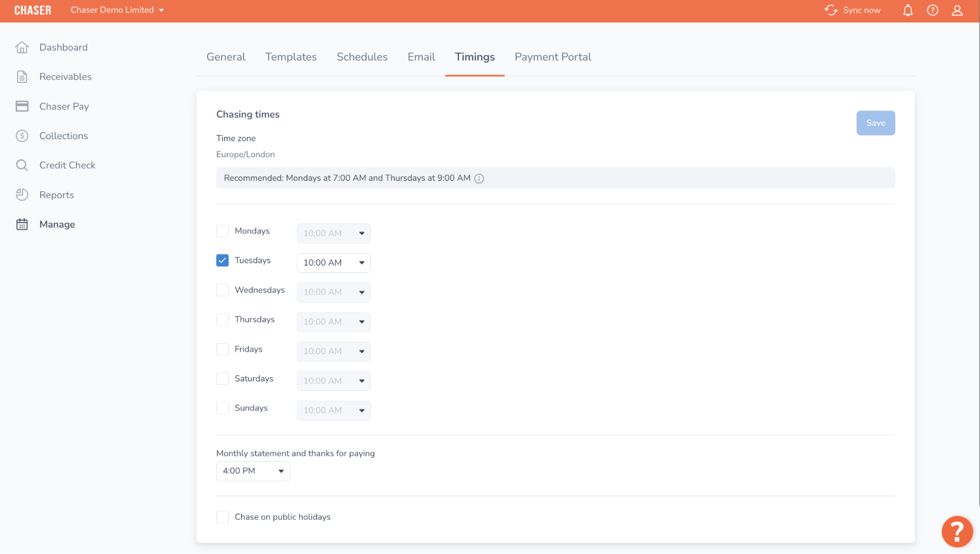Open the Payment Portal tab
Image resolution: width=980 pixels, height=554 pixels.
point(553,57)
